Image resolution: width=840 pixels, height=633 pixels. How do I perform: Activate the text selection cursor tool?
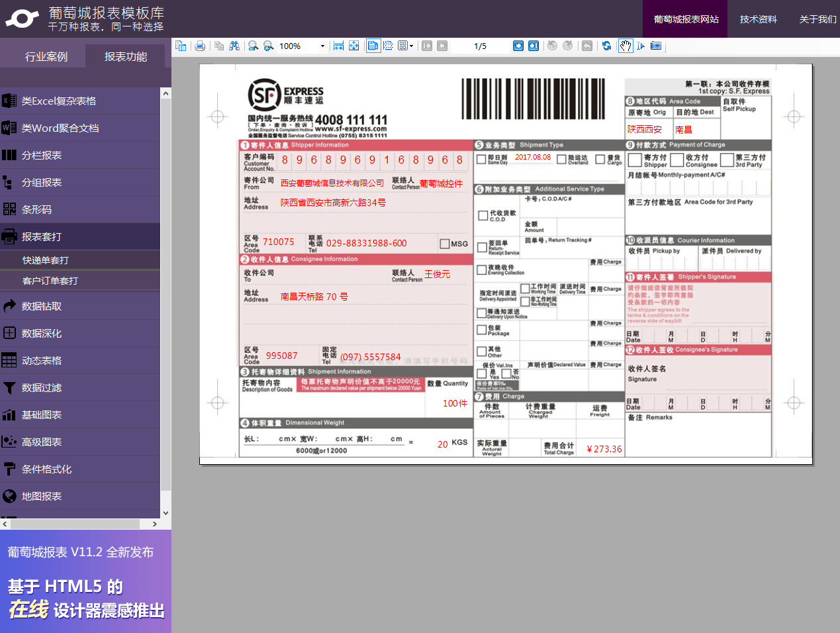pyautogui.click(x=641, y=46)
